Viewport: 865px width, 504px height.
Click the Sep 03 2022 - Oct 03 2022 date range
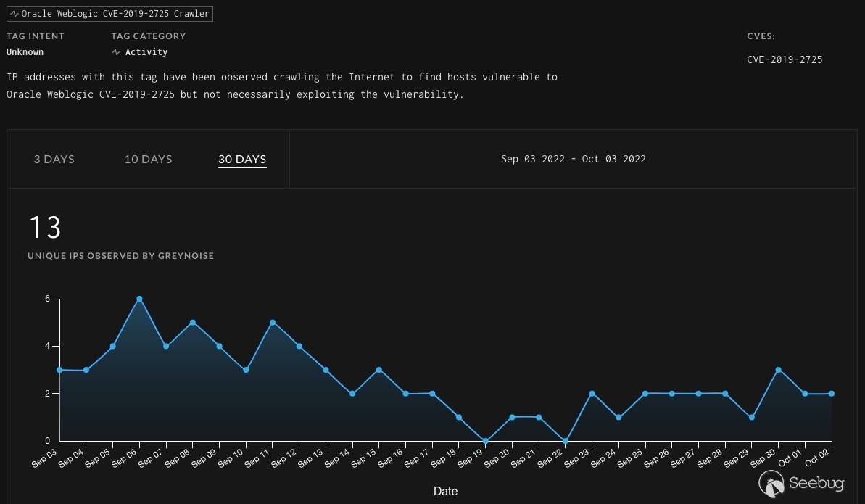coord(574,159)
